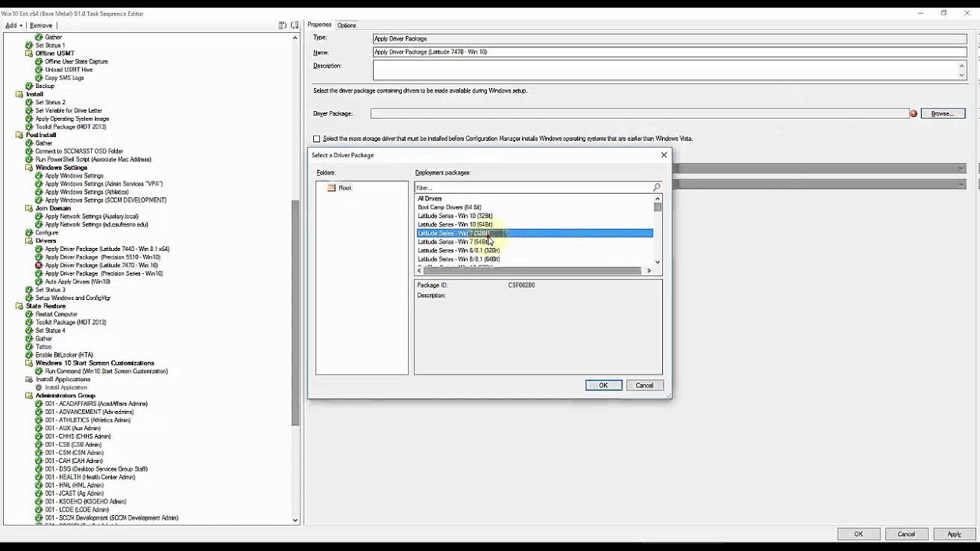Click the green check beside Enable BitLocker (HTA)

click(x=29, y=355)
